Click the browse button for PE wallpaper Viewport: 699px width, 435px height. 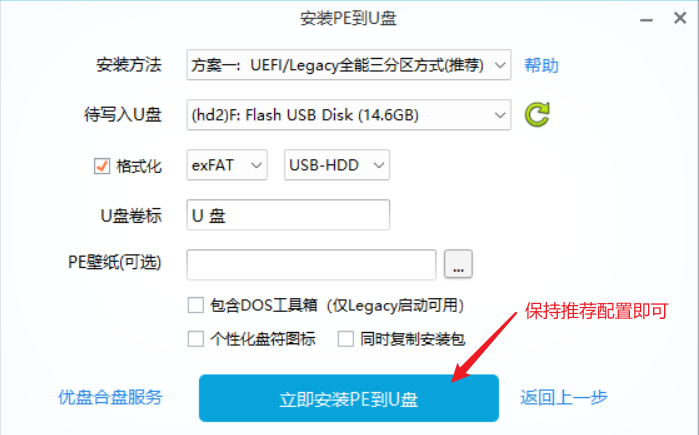coord(458,264)
